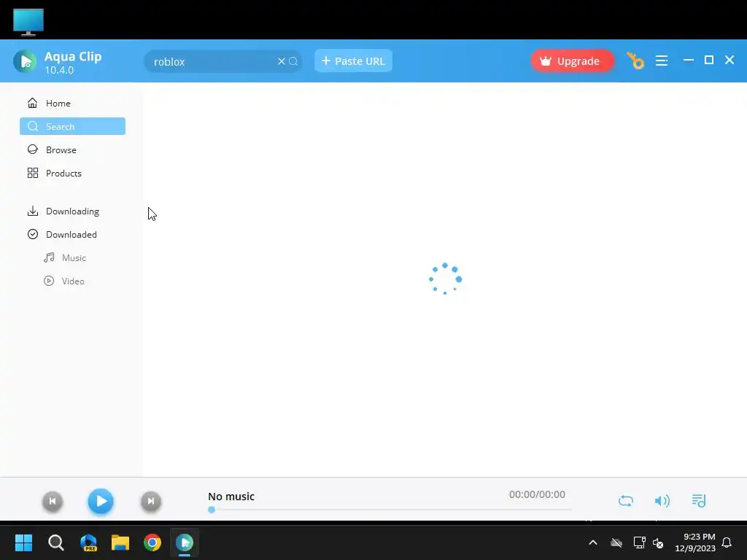Clear the roblox search text
Screen dimensions: 747x560
[x=281, y=61]
